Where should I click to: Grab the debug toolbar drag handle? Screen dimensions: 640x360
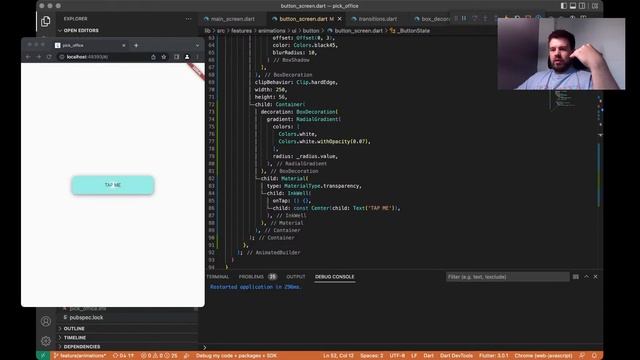[456, 18]
